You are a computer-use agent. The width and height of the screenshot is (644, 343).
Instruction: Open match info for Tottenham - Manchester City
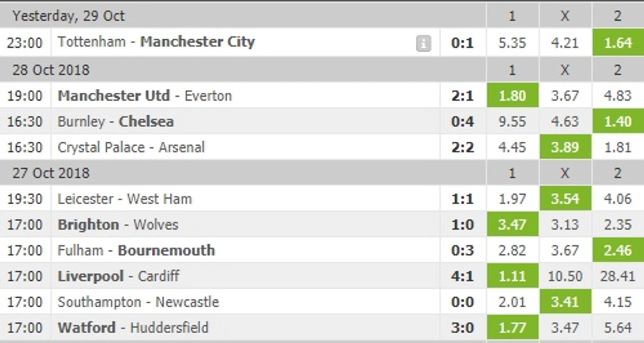pyautogui.click(x=423, y=42)
